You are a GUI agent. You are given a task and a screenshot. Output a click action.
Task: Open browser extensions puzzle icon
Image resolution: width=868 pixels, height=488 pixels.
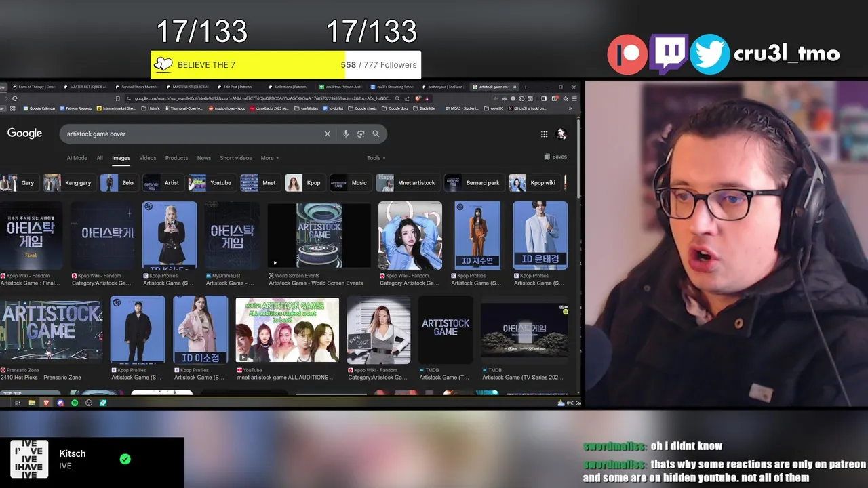click(521, 98)
